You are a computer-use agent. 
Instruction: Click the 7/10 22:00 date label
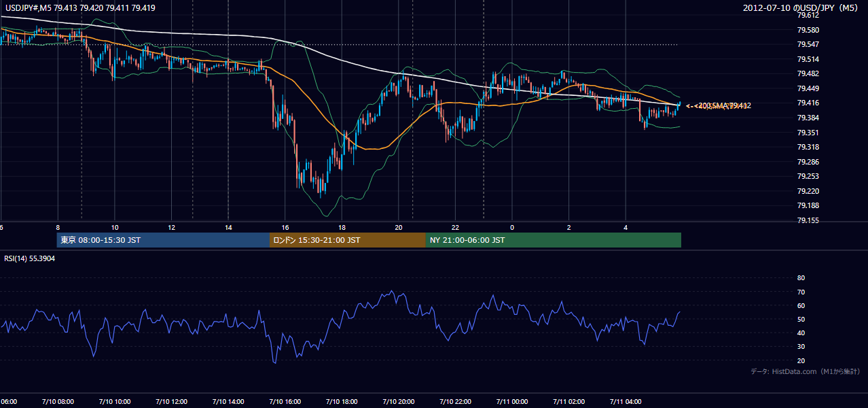(x=456, y=401)
